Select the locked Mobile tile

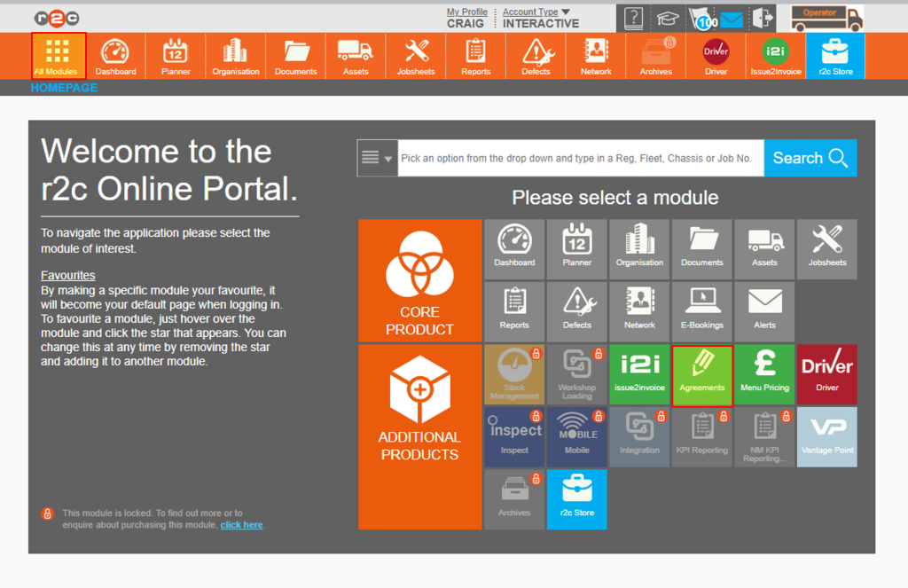click(576, 437)
